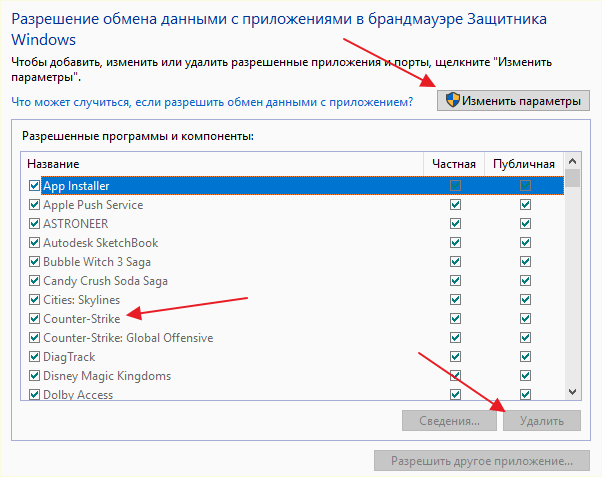Select the ASTRONEER row text

76,224
